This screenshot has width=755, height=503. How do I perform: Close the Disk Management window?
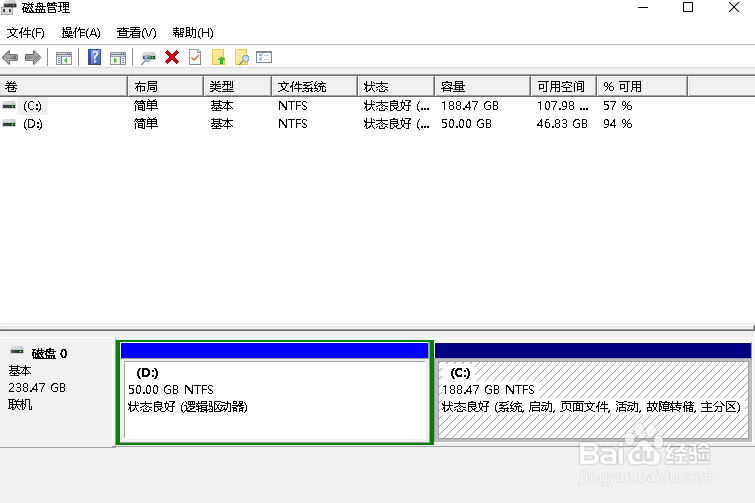tap(734, 8)
